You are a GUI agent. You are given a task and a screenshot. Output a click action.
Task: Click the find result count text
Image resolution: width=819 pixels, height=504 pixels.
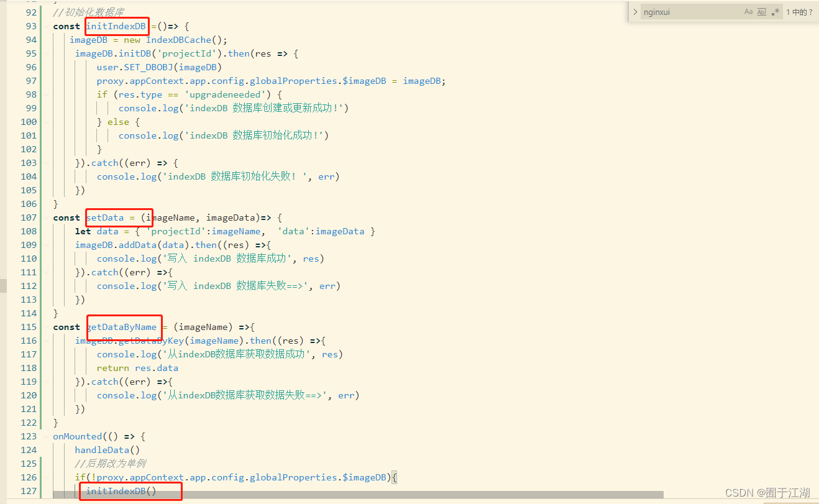[x=799, y=12]
